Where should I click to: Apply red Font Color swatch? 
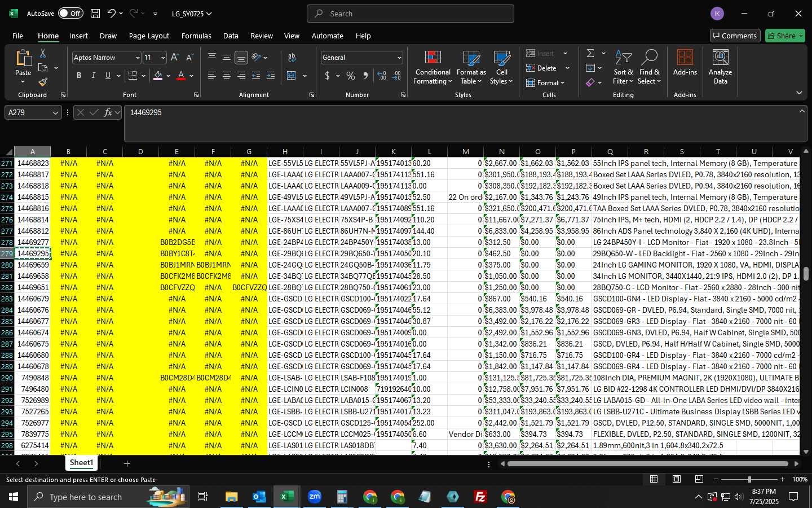181,76
